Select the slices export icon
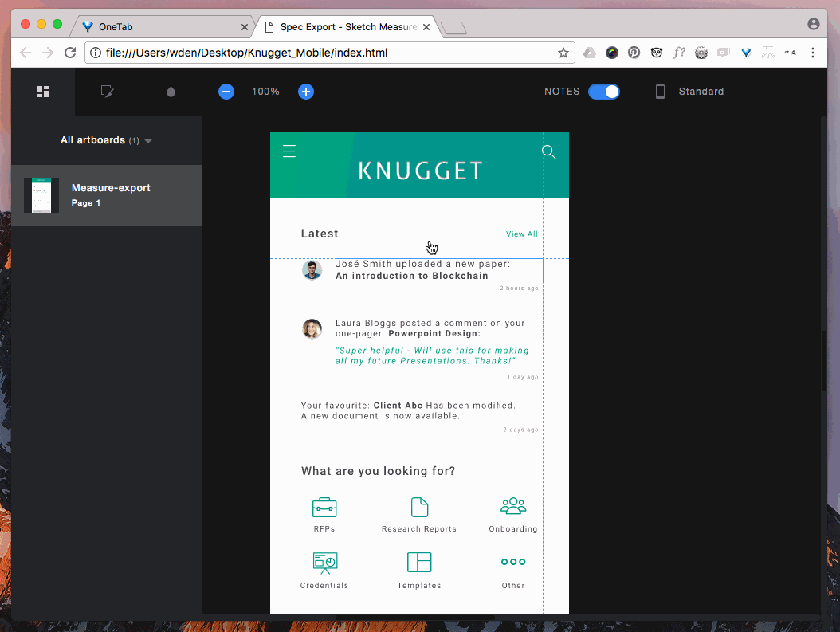The width and height of the screenshot is (840, 632). (x=107, y=91)
